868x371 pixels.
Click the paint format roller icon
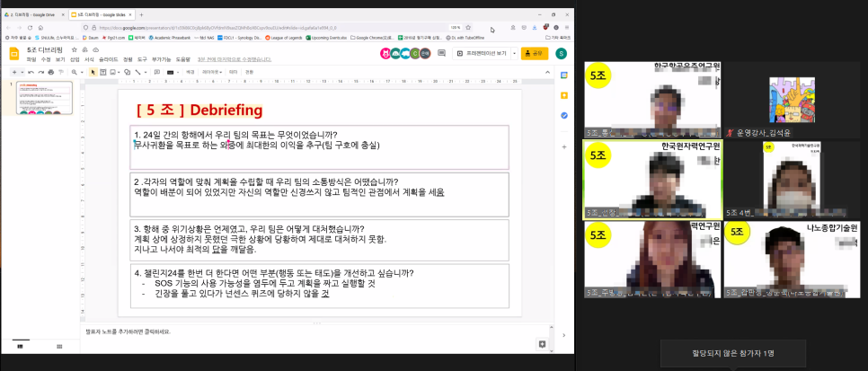pos(61,72)
